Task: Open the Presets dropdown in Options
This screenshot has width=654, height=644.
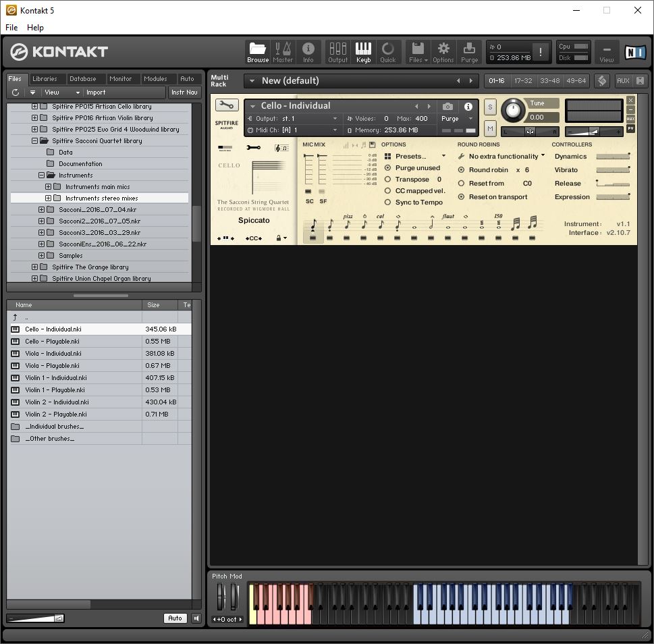Action: [x=444, y=156]
